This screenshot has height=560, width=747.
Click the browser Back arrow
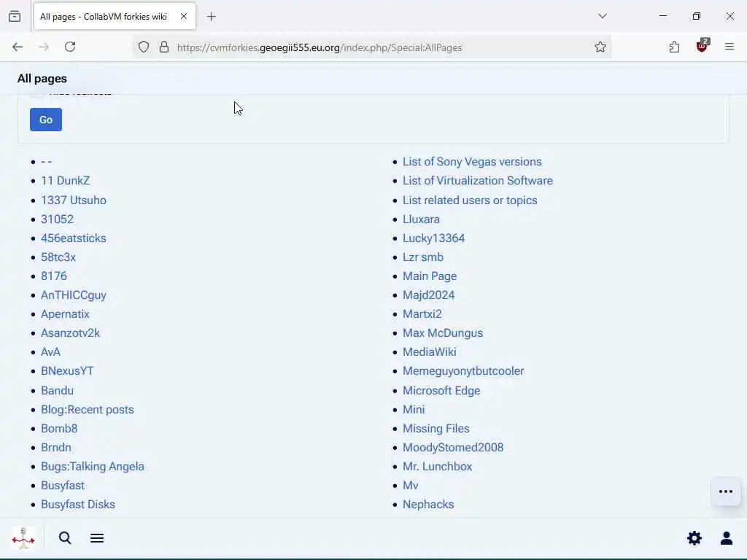point(18,47)
